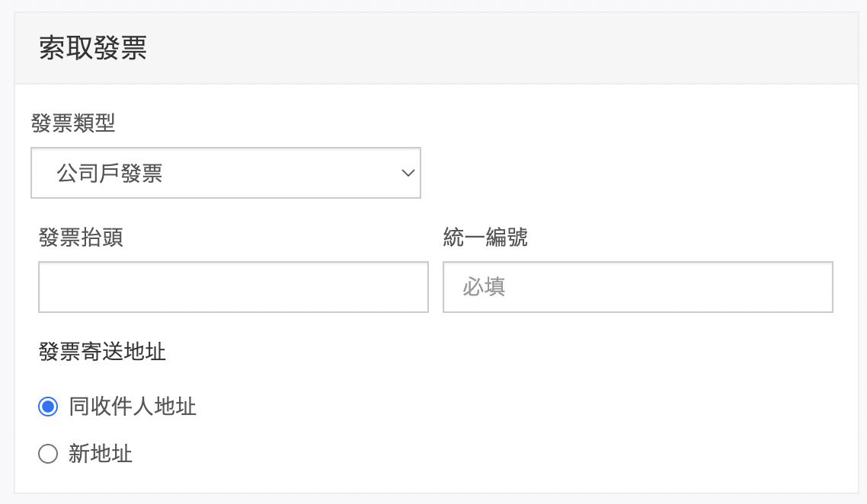Click the 索取發票 panel title

pos(92,48)
